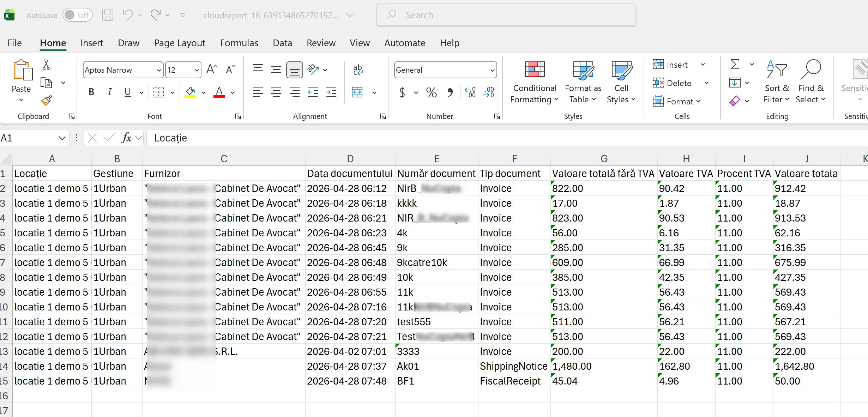This screenshot has width=868, height=417.
Task: Apply the red Font Color swatch
Action: click(219, 92)
